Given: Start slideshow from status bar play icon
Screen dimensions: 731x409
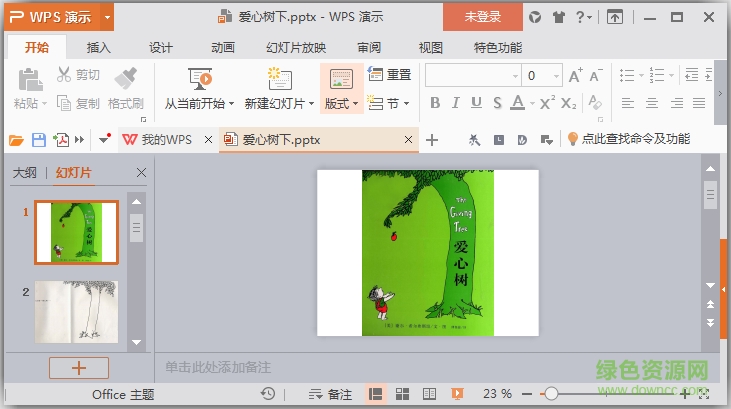Looking at the screenshot, I should [457, 394].
